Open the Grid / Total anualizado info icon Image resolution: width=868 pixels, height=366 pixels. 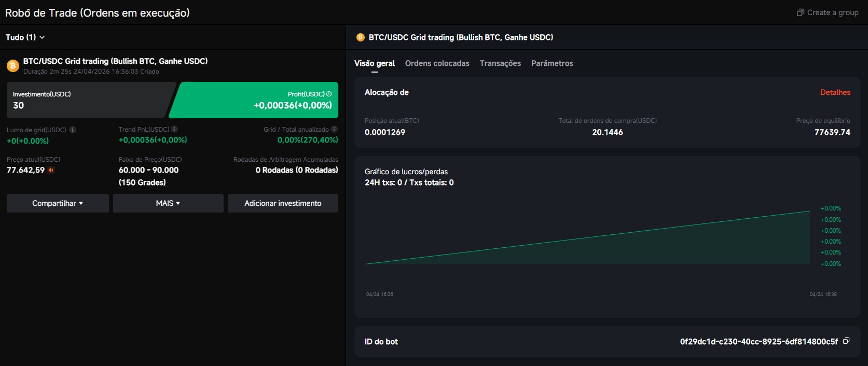pyautogui.click(x=334, y=129)
